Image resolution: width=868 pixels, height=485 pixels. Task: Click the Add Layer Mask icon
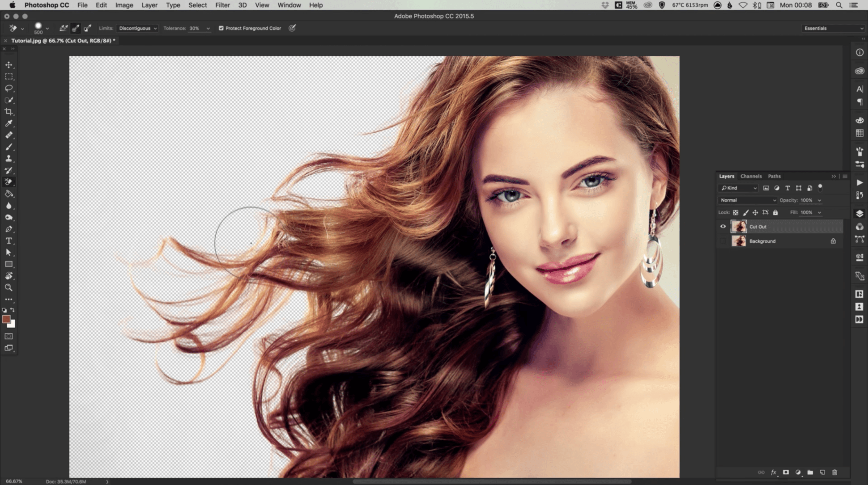pos(785,472)
